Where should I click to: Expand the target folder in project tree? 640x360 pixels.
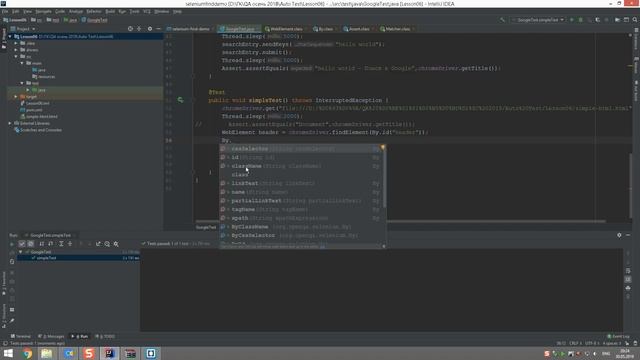pyautogui.click(x=16, y=97)
